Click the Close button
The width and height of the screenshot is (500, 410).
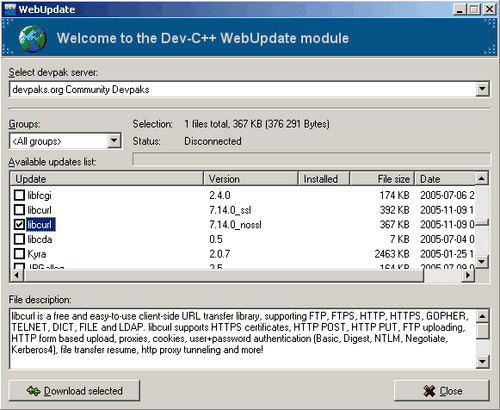click(442, 391)
